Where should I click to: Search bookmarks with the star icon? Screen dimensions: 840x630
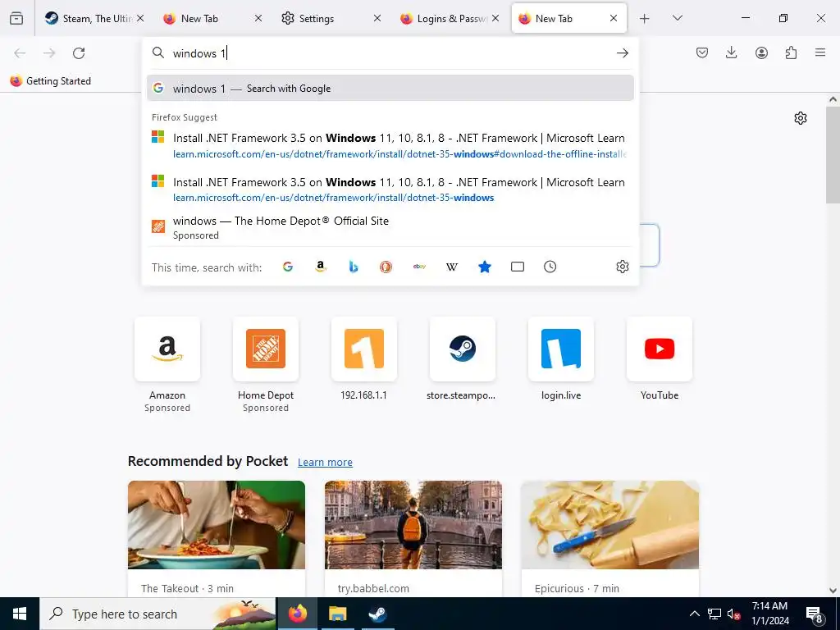(x=484, y=267)
